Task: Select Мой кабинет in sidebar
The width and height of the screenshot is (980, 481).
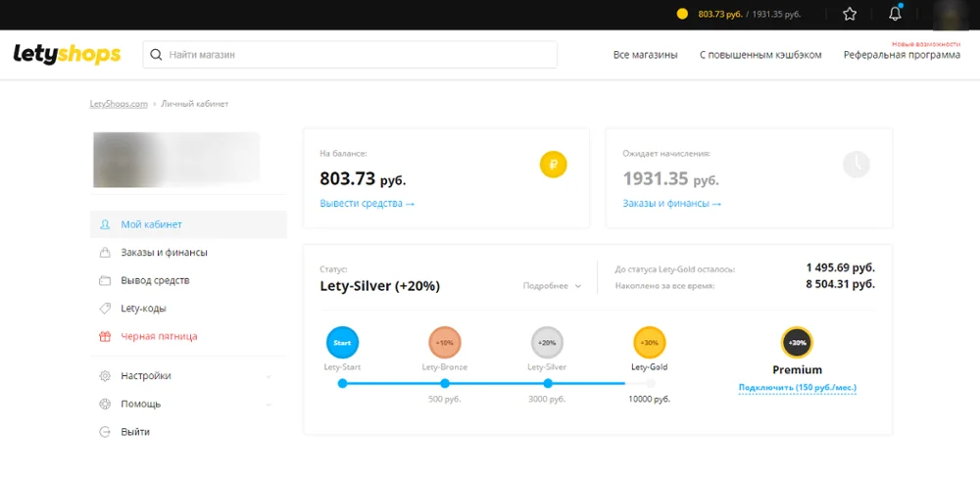Action: pyautogui.click(x=188, y=224)
